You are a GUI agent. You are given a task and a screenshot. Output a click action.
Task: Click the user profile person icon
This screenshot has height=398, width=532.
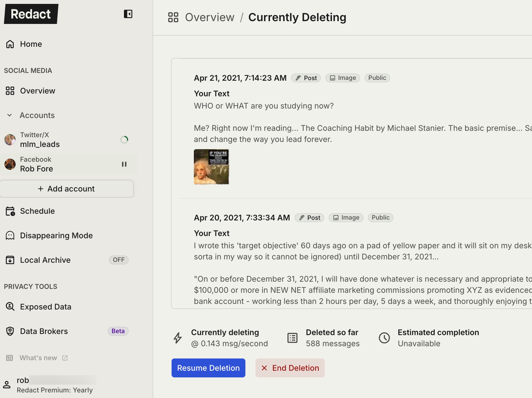pos(7,385)
